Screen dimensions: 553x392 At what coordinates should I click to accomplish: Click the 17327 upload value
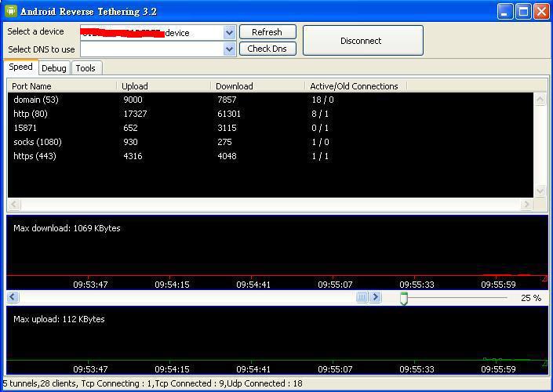pos(135,114)
